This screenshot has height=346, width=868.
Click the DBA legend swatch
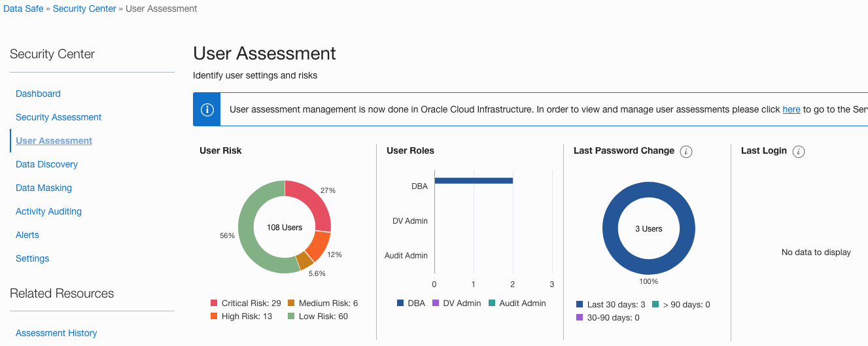400,303
